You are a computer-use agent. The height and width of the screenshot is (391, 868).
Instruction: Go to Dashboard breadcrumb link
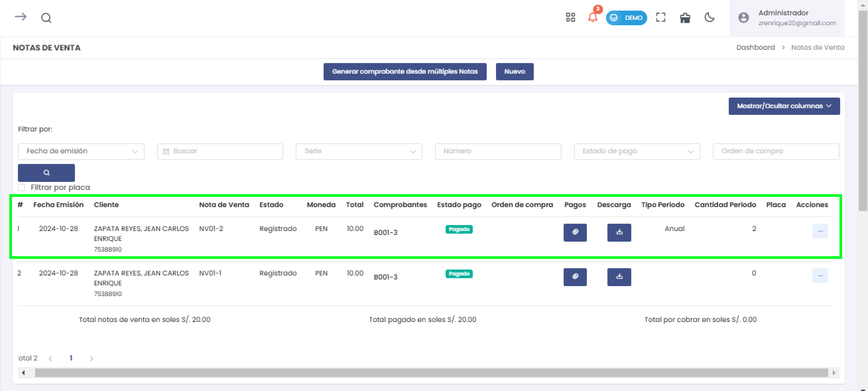pos(755,47)
